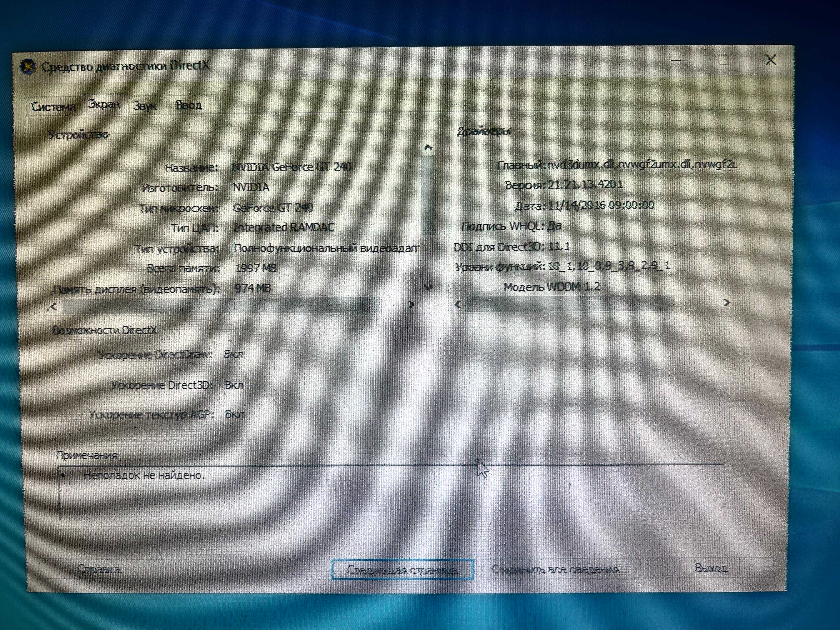
Task: Click the DirectX diagnostic tool title icon
Action: [28, 67]
